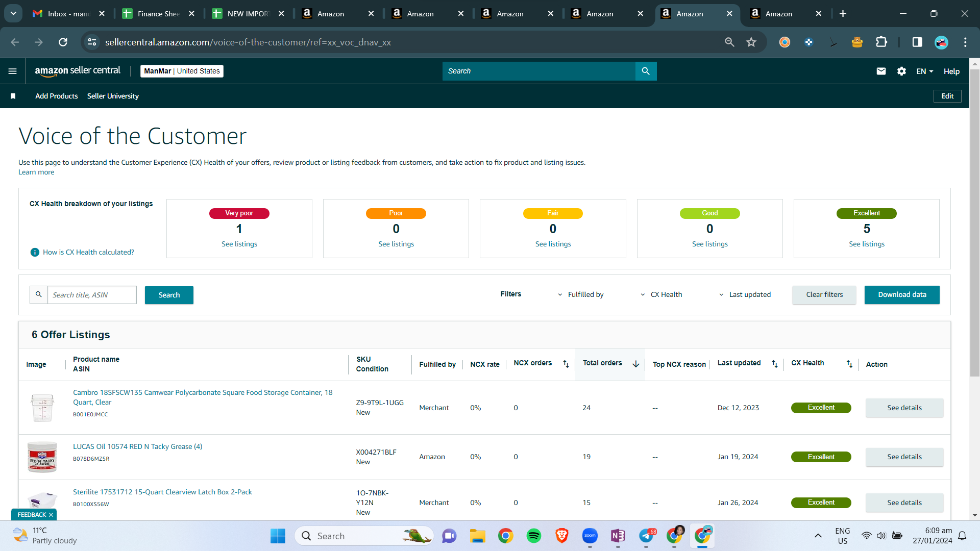Switch to the Inbox Gmail tab
The image size is (980, 551).
68,14
